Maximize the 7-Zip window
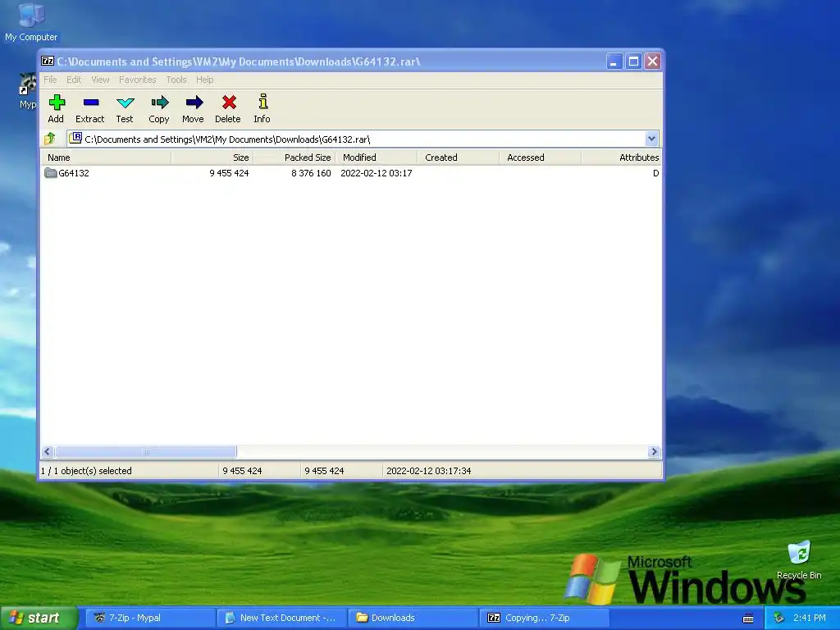Image resolution: width=840 pixels, height=630 pixels. click(x=633, y=62)
